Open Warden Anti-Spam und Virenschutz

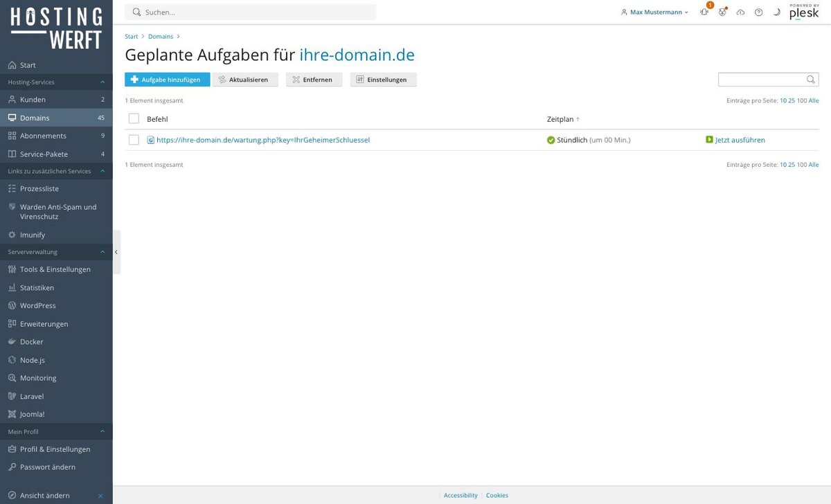pyautogui.click(x=56, y=212)
